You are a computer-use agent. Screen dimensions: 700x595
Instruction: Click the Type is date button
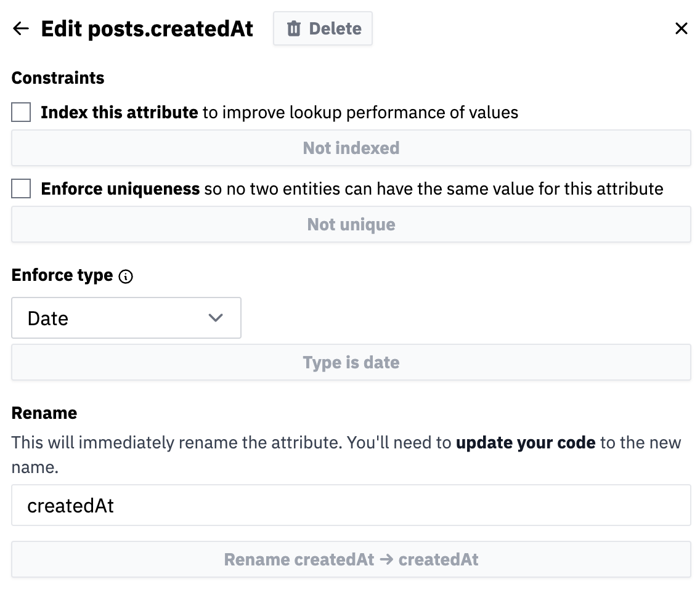point(351,363)
